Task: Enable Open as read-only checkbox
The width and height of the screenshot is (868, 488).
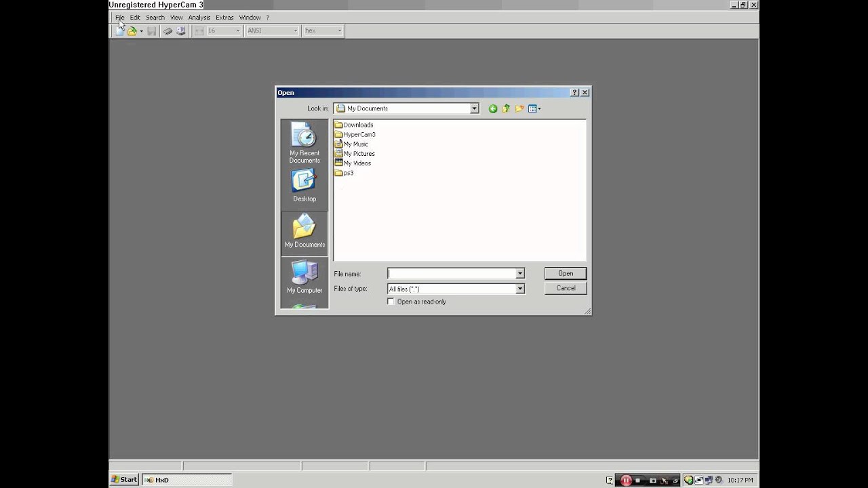Action: tap(391, 302)
